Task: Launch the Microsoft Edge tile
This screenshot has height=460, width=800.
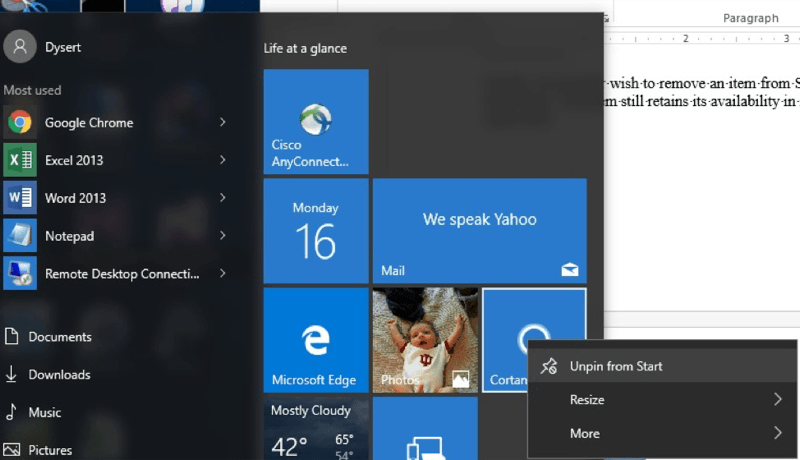Action: [x=316, y=340]
